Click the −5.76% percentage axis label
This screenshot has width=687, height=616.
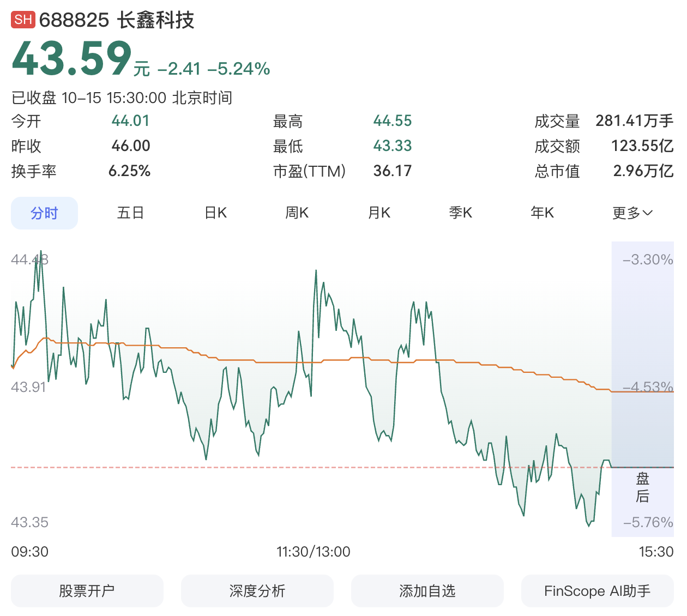(x=648, y=522)
